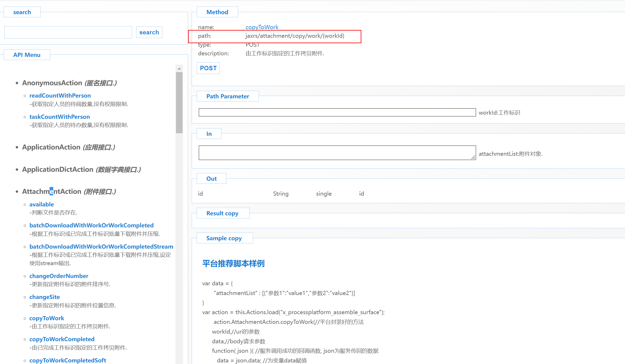Open the changeSite API link
Viewport: 625px width, 364px height.
(x=45, y=297)
